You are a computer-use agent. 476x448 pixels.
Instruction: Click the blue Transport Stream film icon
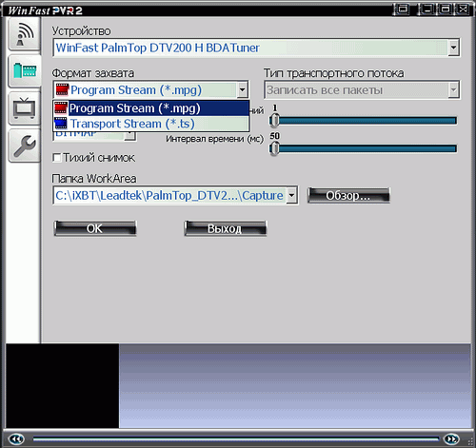pos(61,124)
